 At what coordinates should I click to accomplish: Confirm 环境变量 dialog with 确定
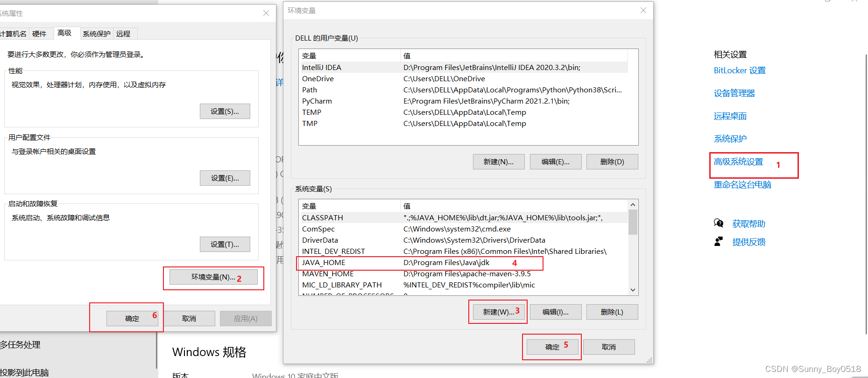[552, 347]
